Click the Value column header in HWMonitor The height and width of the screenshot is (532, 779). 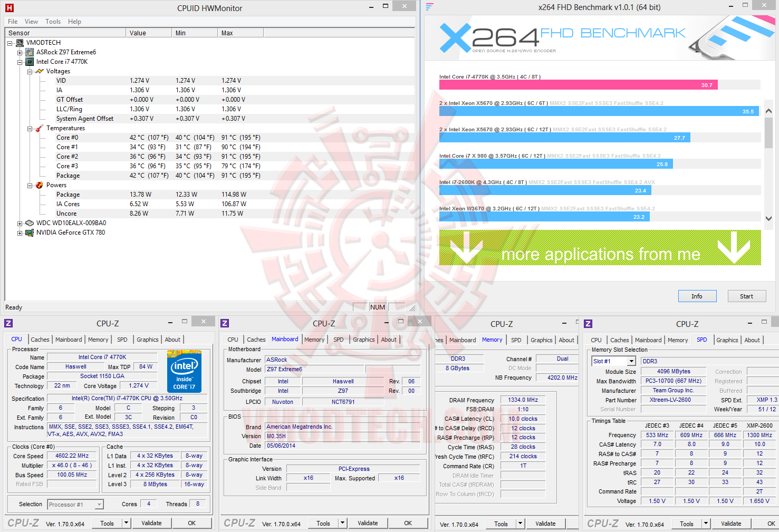click(x=149, y=33)
